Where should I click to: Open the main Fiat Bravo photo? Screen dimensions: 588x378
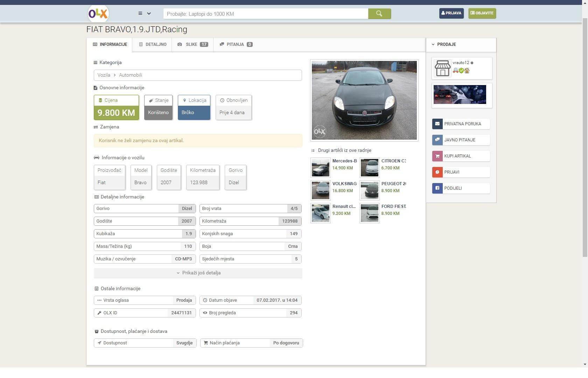point(364,100)
